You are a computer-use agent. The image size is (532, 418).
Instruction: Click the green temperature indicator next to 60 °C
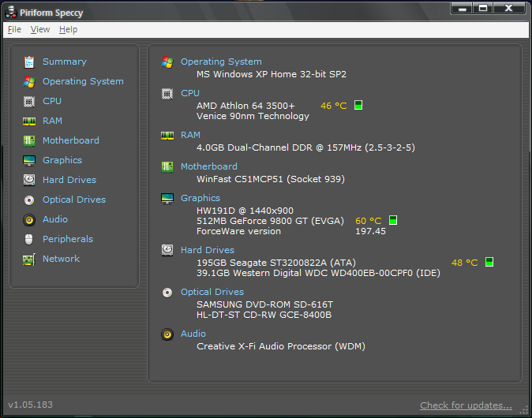click(x=393, y=220)
